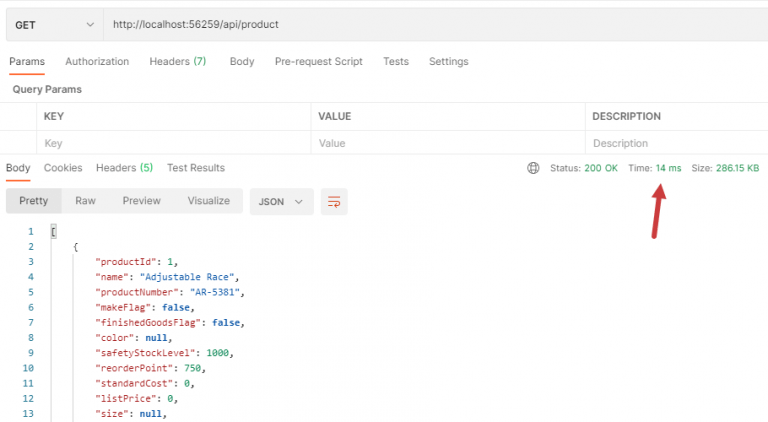Select the Pretty response view
This screenshot has width=768, height=422.
34,201
